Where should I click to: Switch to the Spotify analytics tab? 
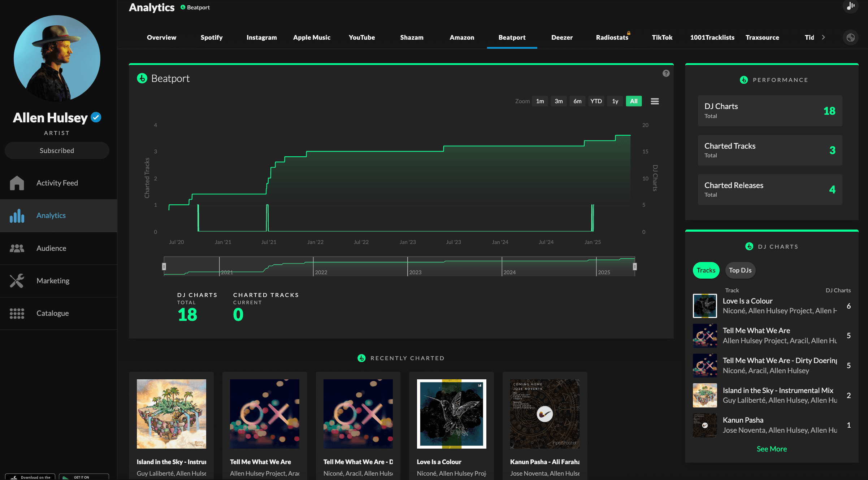(212, 37)
